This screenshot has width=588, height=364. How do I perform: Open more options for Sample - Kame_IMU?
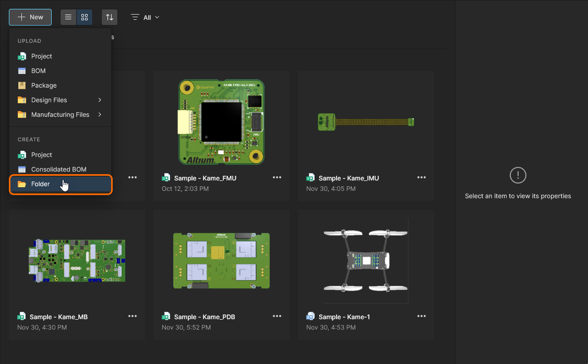422,177
